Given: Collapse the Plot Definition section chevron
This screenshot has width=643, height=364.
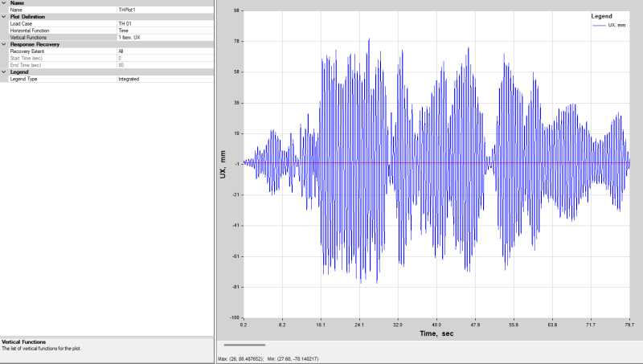Looking at the screenshot, I should (x=4, y=17).
